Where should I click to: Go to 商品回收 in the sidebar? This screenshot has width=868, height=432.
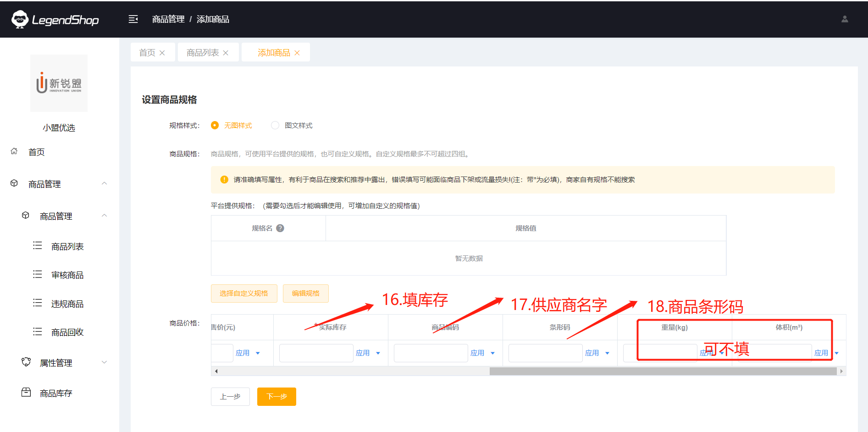(67, 332)
